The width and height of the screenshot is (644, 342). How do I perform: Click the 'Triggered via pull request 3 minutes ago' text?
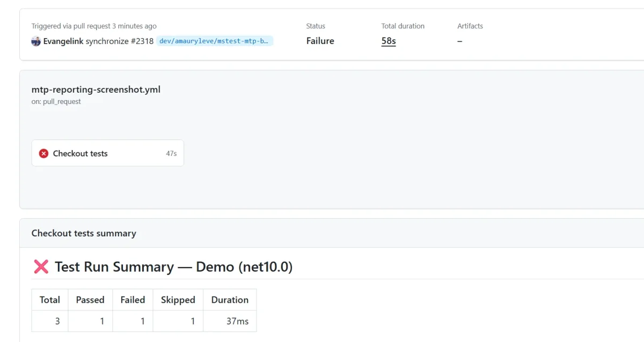click(x=94, y=26)
